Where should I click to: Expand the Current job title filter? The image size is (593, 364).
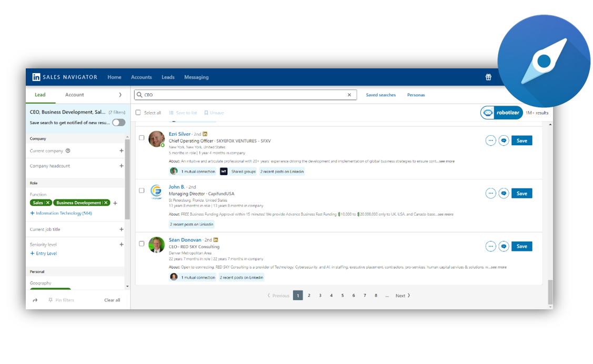[122, 229]
